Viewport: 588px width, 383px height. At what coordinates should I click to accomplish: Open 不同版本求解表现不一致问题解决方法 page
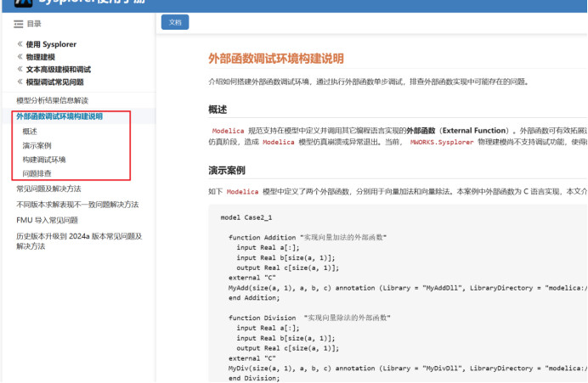77,205
